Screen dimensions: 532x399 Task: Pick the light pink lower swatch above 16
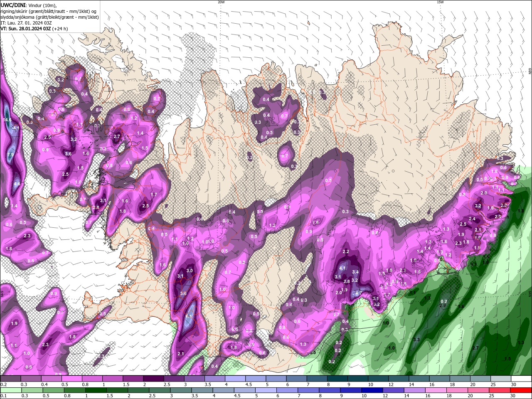click(436, 390)
